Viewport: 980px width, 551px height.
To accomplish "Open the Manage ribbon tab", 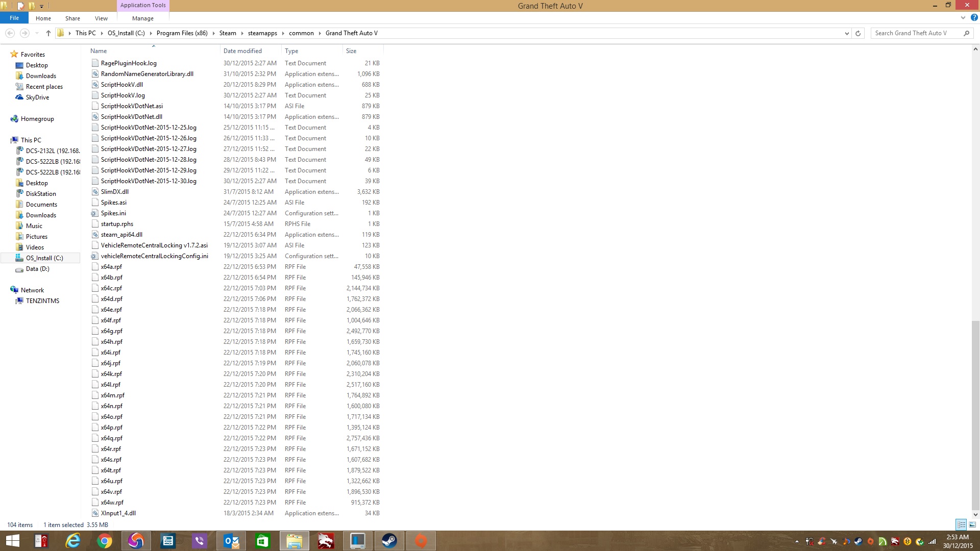I will point(142,18).
